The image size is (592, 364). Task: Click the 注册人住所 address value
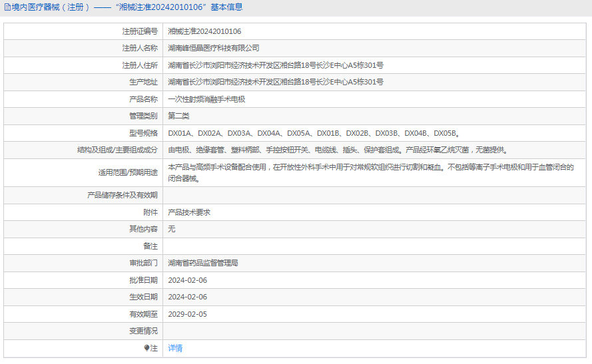coord(276,65)
